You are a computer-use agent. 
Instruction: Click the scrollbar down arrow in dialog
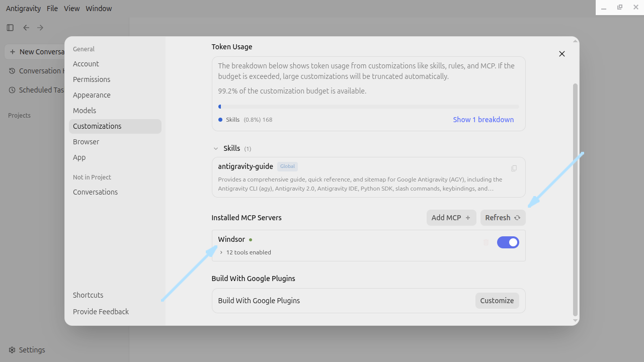pyautogui.click(x=576, y=321)
